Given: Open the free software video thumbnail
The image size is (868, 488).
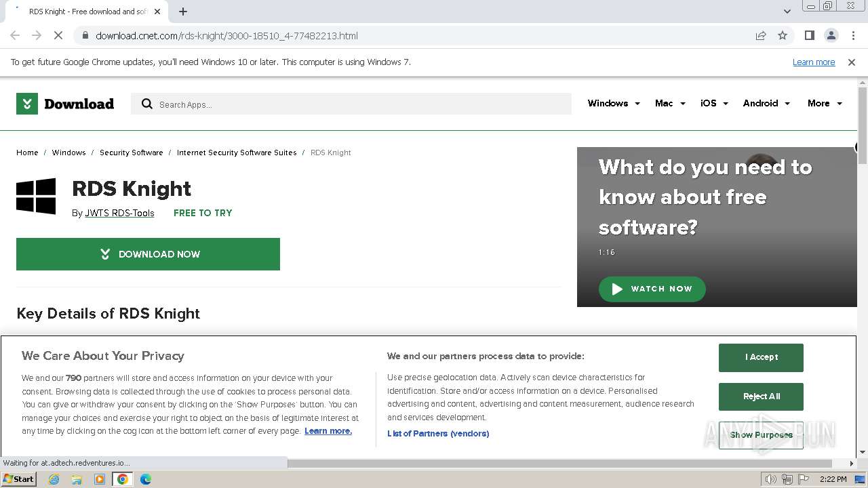Looking at the screenshot, I should coord(717,227).
